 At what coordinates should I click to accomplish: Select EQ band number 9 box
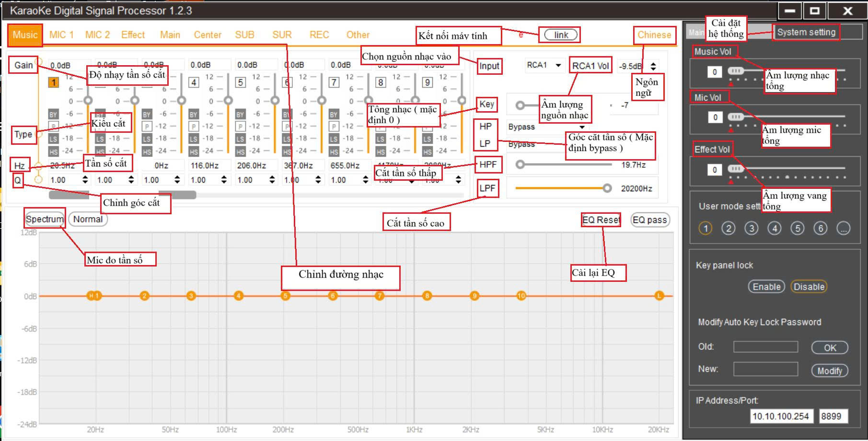428,82
